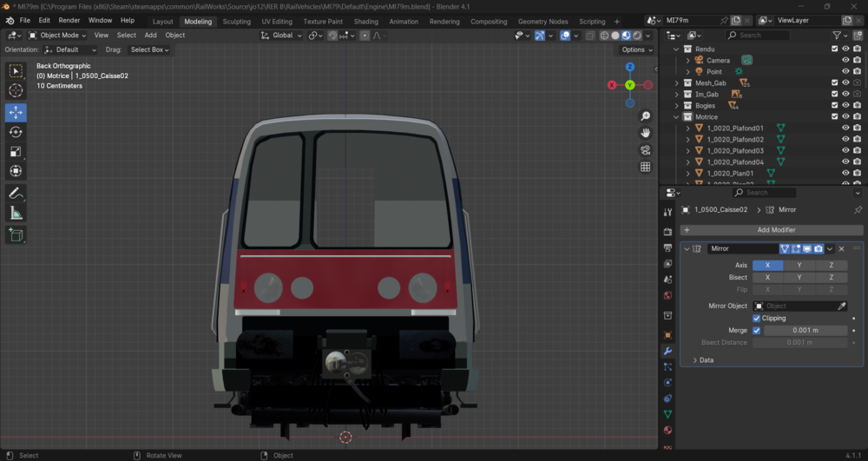Open the Object Mode dropdown

coord(57,35)
